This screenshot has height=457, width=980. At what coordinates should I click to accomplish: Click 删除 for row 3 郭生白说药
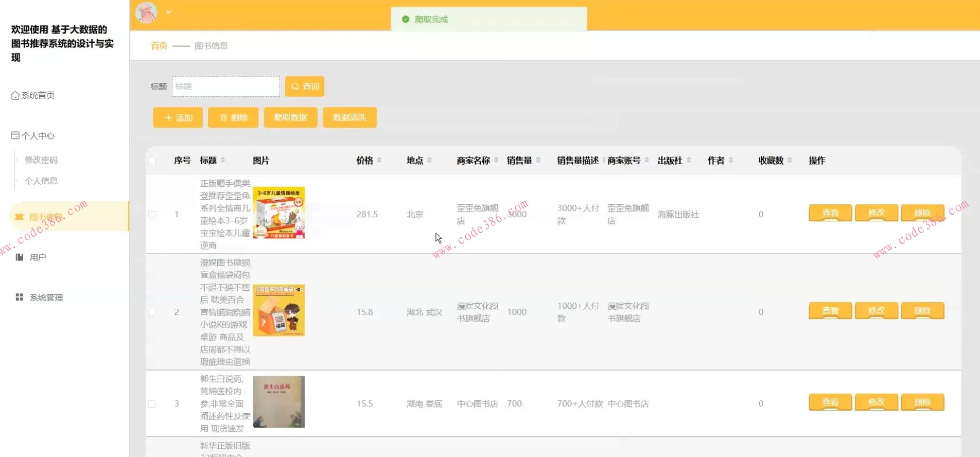click(922, 402)
